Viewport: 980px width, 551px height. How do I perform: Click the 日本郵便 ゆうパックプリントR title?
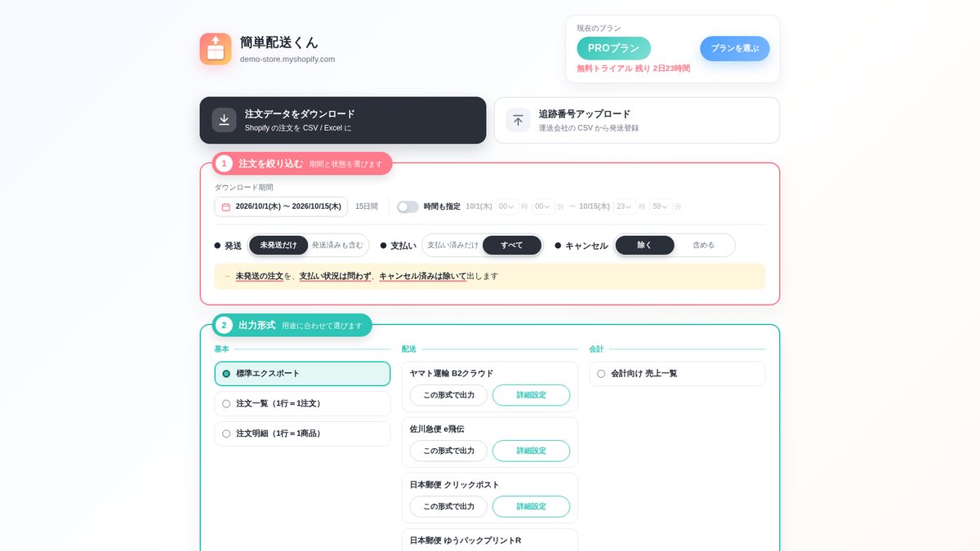pyautogui.click(x=465, y=540)
